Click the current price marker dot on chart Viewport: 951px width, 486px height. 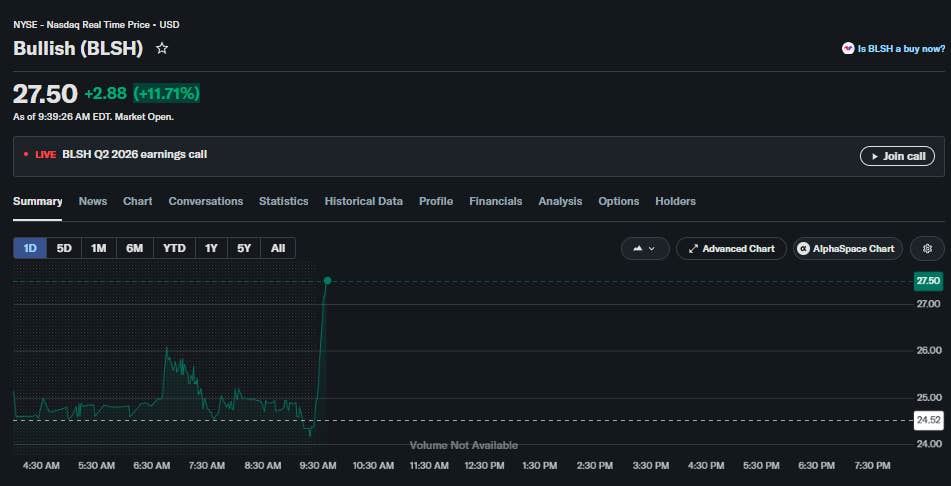click(328, 280)
